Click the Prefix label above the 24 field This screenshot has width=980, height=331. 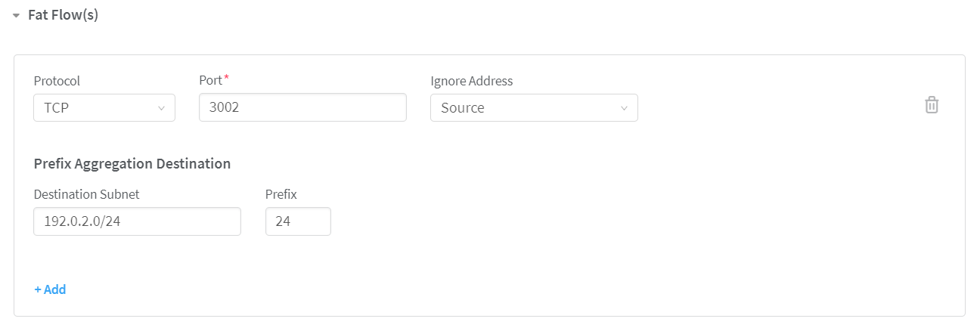(x=281, y=194)
